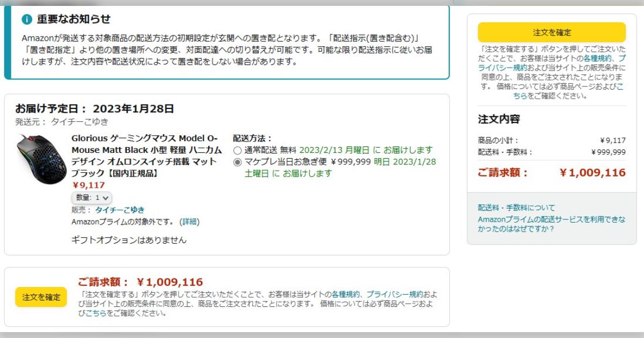Open Amazonプライムの配送サービス help link
The width and height of the screenshot is (644, 338).
click(552, 224)
